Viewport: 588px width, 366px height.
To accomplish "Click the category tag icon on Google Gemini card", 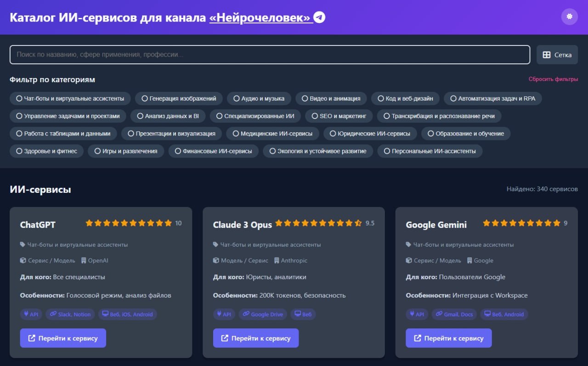I will pos(407,244).
